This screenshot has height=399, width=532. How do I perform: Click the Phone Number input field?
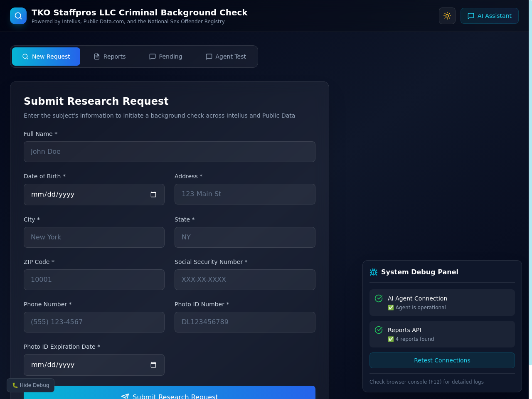pos(94,322)
